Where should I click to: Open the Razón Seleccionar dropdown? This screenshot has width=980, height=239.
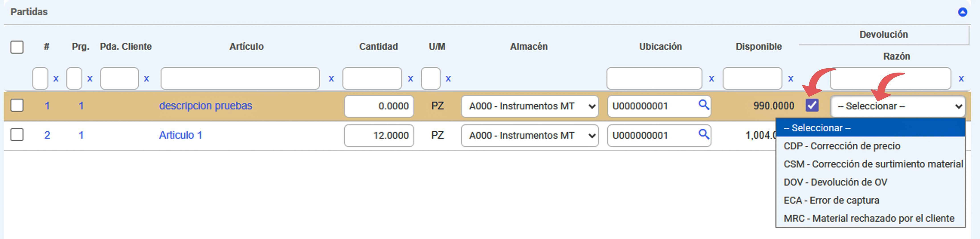click(x=897, y=106)
